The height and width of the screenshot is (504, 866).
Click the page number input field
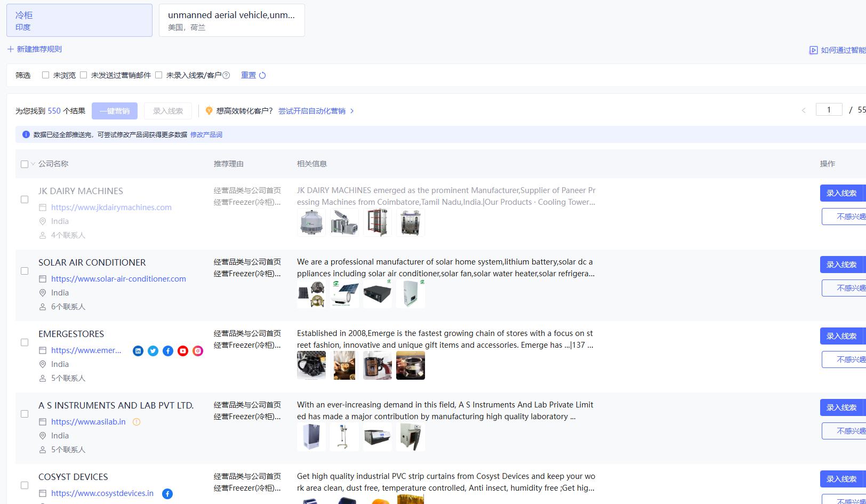pyautogui.click(x=829, y=110)
